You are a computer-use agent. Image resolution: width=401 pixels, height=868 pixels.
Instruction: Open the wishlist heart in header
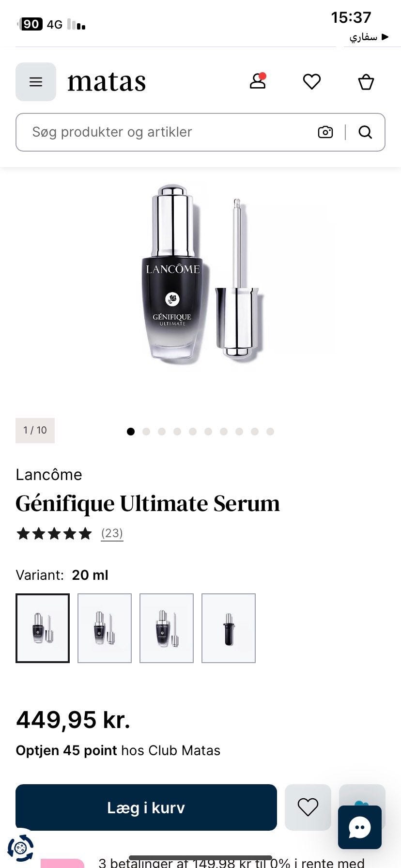(x=312, y=82)
